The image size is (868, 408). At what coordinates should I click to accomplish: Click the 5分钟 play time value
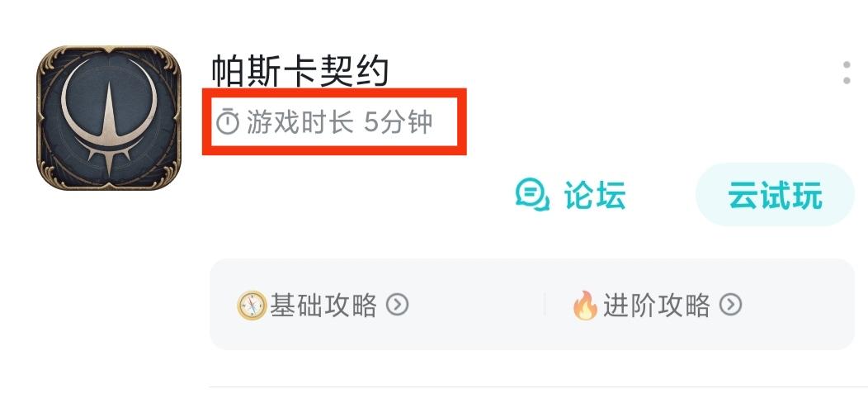(x=398, y=122)
